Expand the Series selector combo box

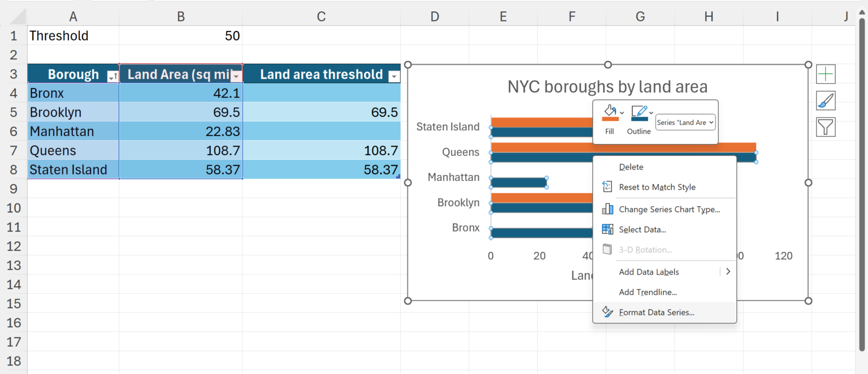pos(685,122)
